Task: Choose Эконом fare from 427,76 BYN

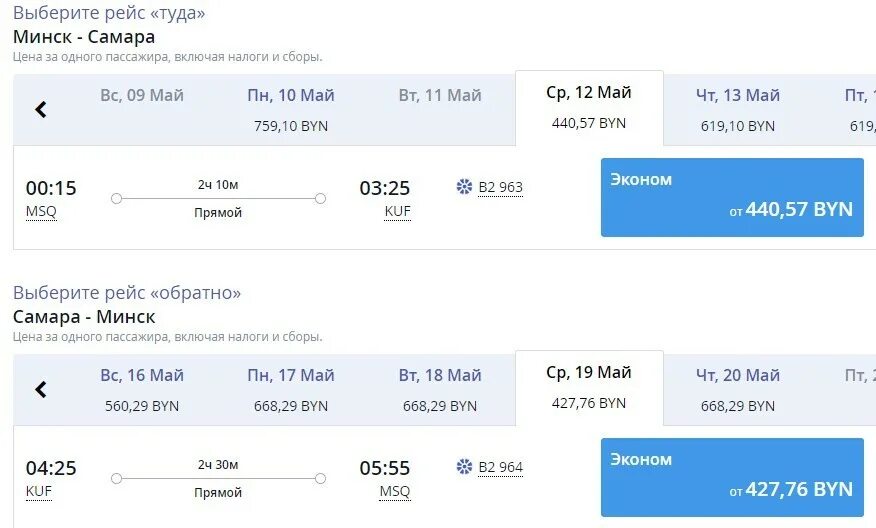Action: 732,477
